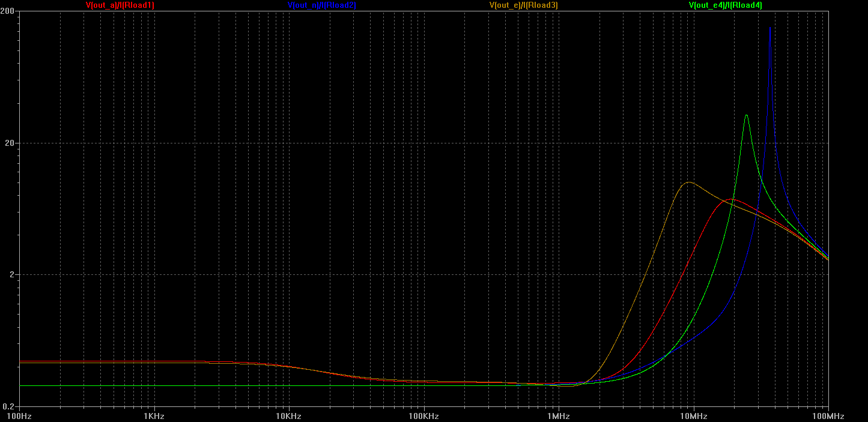868x422 pixels.
Task: Click the 1KHz frequency axis label
Action: [x=154, y=416]
